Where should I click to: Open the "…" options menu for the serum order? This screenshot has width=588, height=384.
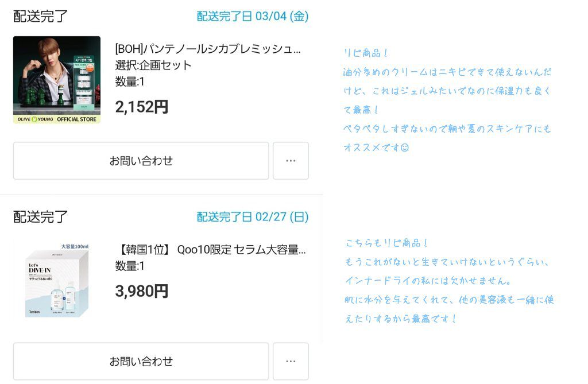(x=291, y=362)
